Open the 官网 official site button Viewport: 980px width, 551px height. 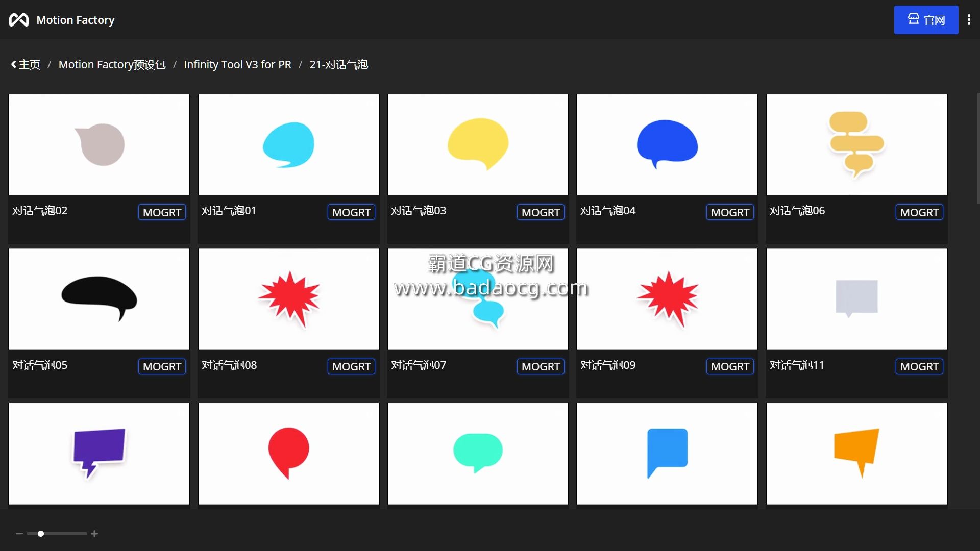[926, 20]
